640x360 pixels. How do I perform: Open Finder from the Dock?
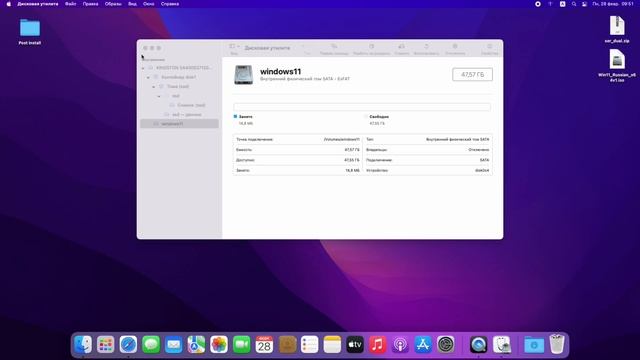(83, 344)
